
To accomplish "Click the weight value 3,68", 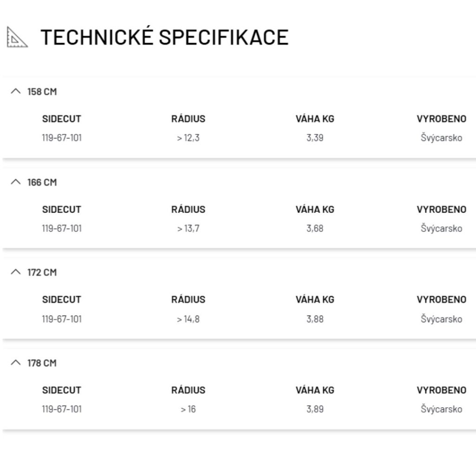I will coord(315,229).
